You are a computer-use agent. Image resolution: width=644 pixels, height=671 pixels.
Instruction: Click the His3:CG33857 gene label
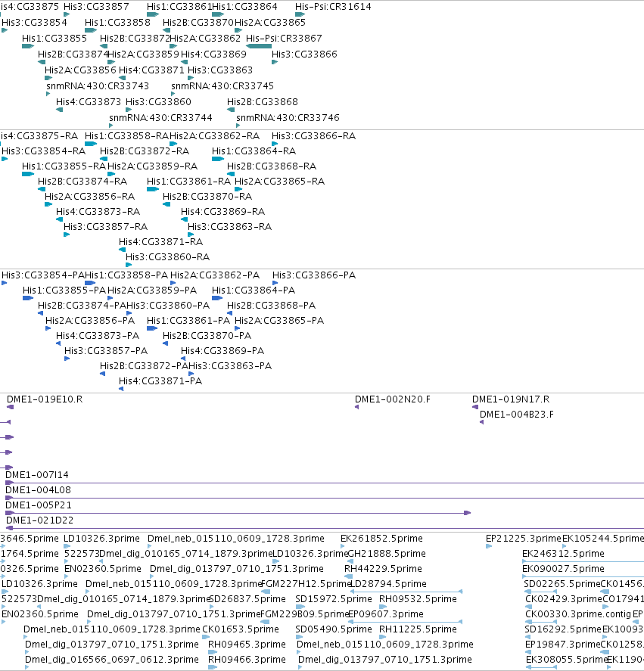96,6
